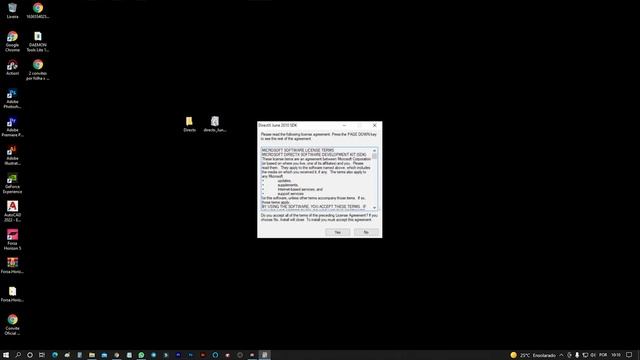Select the Convite Oficial Chrome file icon

12,324
